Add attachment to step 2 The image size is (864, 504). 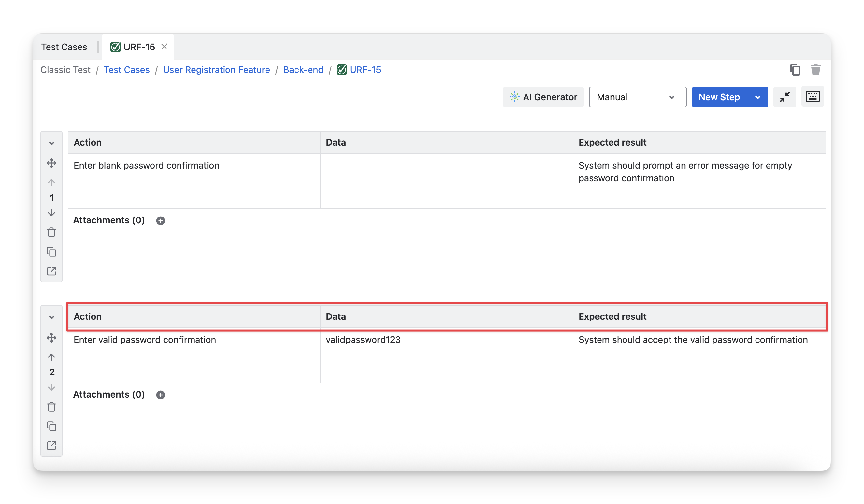(x=161, y=395)
